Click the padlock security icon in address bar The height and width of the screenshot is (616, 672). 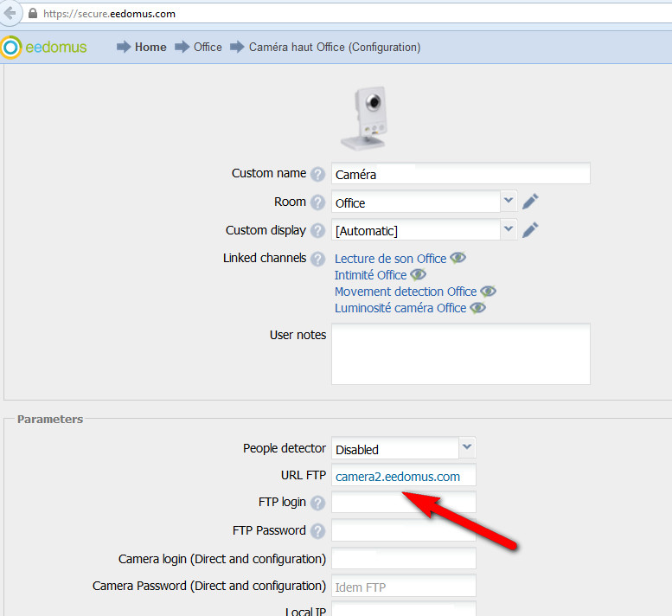33,13
